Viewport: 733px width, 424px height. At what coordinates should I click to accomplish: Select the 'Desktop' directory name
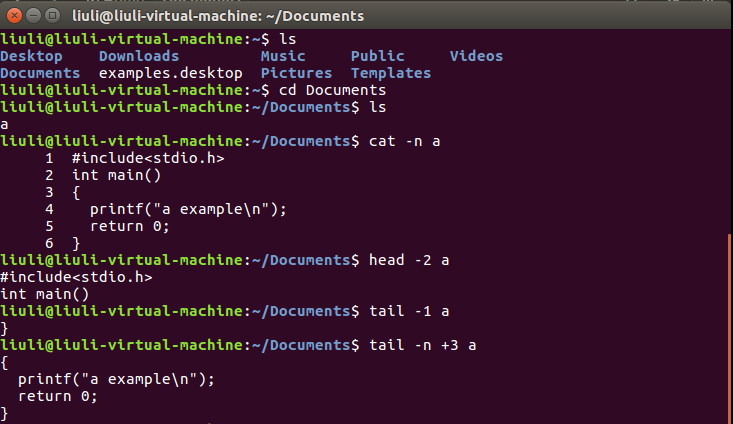pyautogui.click(x=31, y=56)
